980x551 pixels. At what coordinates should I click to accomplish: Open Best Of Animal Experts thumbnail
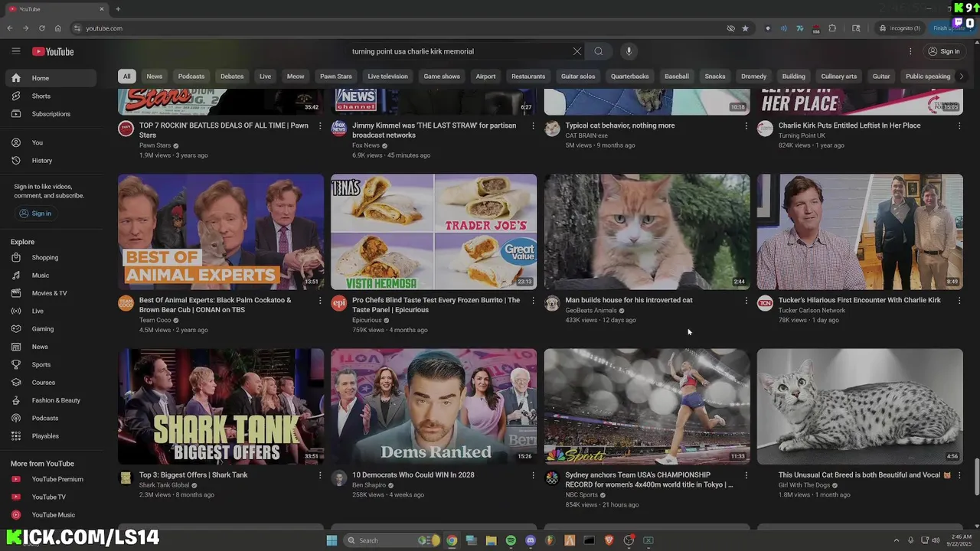coord(220,232)
